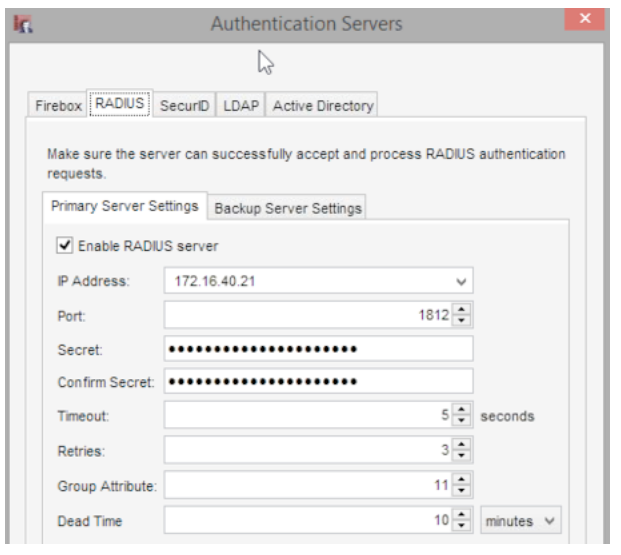Screen dimensions: 621x555
Task: Click the Port number input field
Action: click(300, 316)
